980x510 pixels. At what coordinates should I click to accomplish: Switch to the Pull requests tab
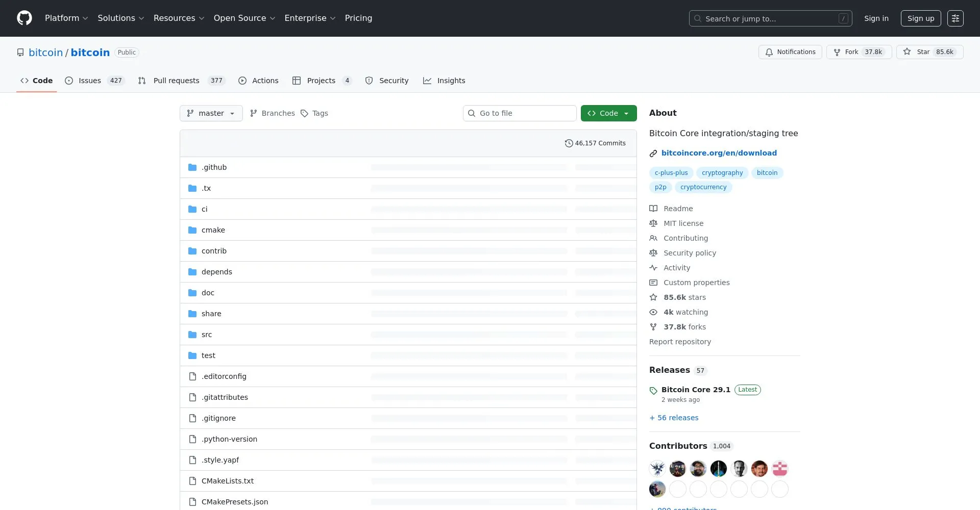[182, 81]
